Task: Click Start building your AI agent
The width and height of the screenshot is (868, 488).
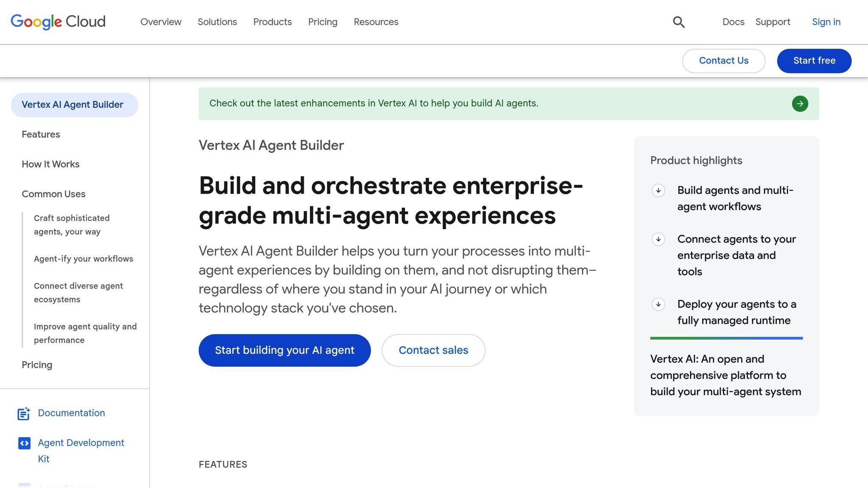Action: [x=284, y=350]
